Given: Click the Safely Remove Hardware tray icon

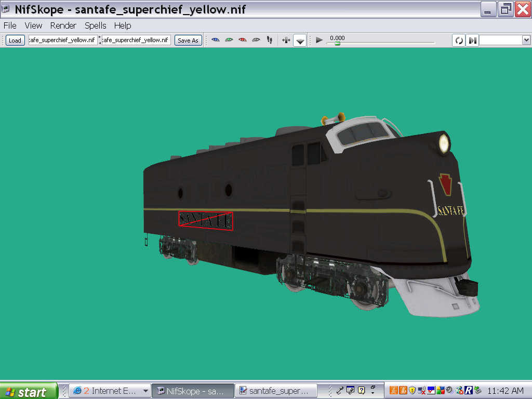Looking at the screenshot, I should point(478,391).
